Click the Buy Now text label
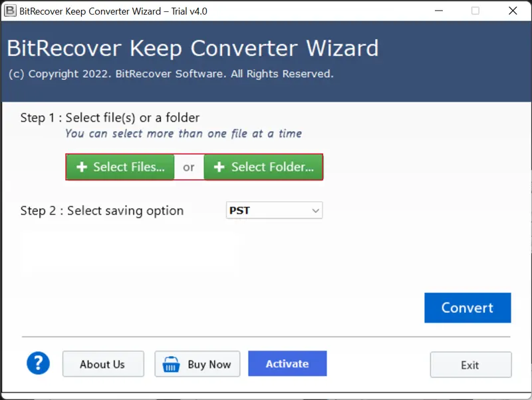 click(x=209, y=364)
